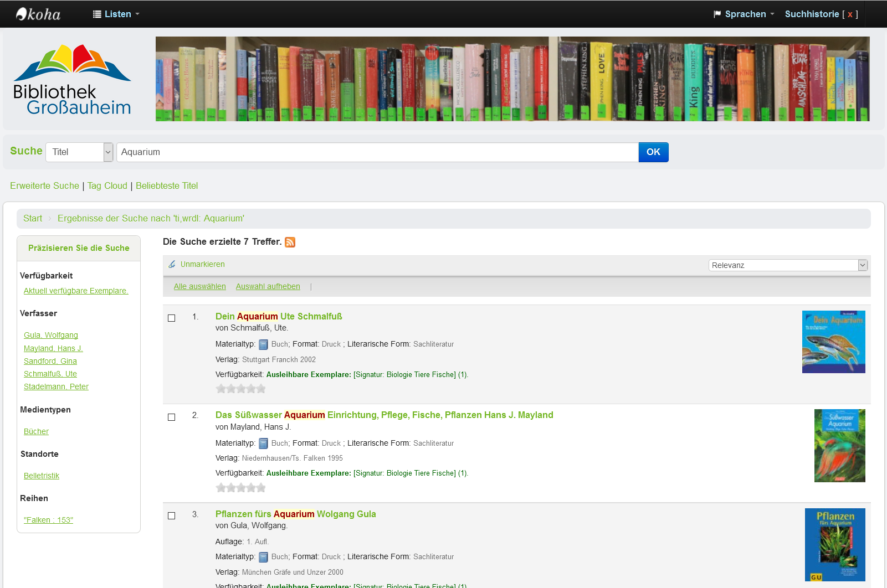Click the Koha logo in top bar

[x=38, y=14]
